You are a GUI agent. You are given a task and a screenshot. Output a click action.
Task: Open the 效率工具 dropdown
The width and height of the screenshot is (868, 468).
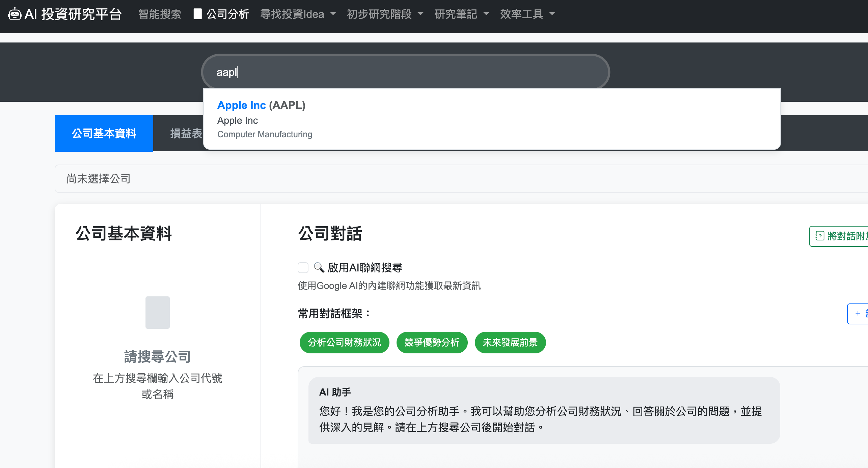click(x=527, y=14)
